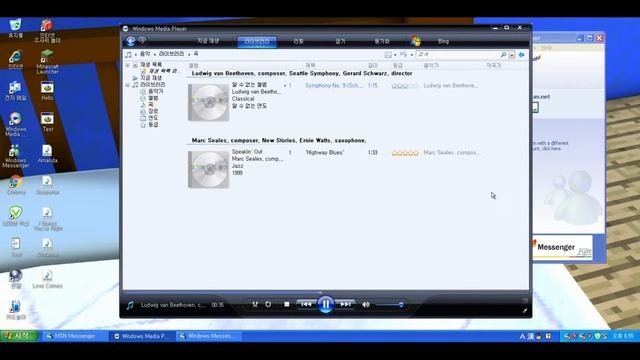Click the Back arrow in Media Player
The width and height of the screenshot is (640, 360).
point(131,41)
